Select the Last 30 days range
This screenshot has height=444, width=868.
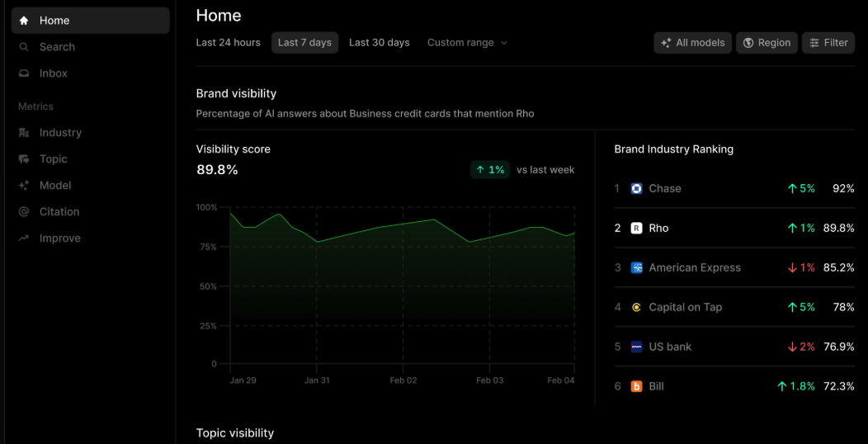pyautogui.click(x=379, y=43)
